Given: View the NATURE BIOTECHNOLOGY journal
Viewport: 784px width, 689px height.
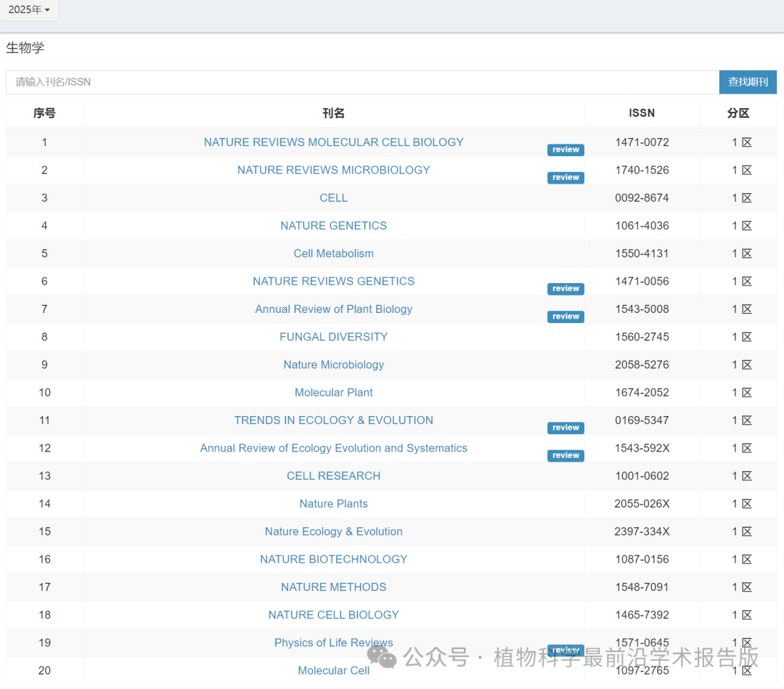Looking at the screenshot, I should point(333,560).
